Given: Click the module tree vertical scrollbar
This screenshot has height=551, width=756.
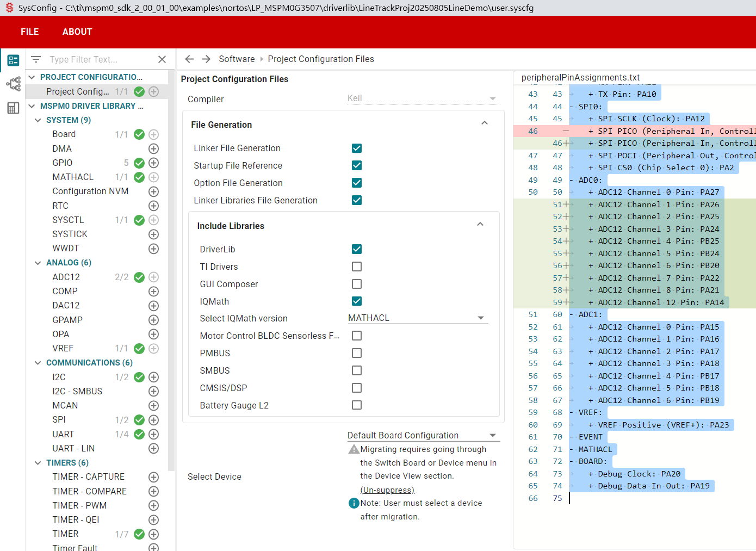Looking at the screenshot, I should 171,272.
